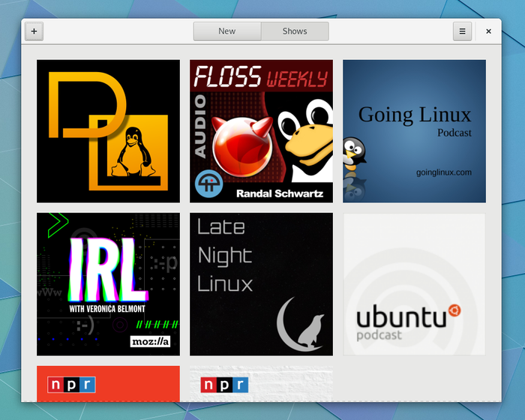Viewport: 525px width, 420px height.
Task: Close the podcasts window
Action: [488, 31]
